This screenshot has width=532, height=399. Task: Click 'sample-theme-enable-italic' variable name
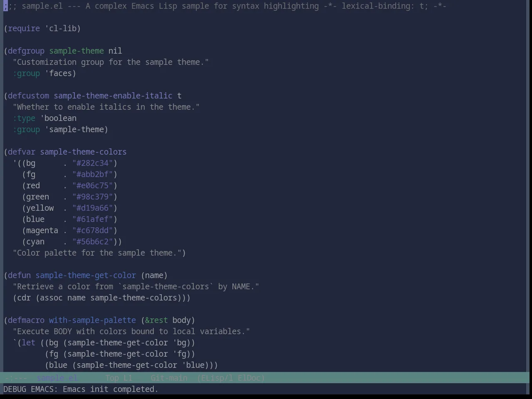click(x=113, y=96)
